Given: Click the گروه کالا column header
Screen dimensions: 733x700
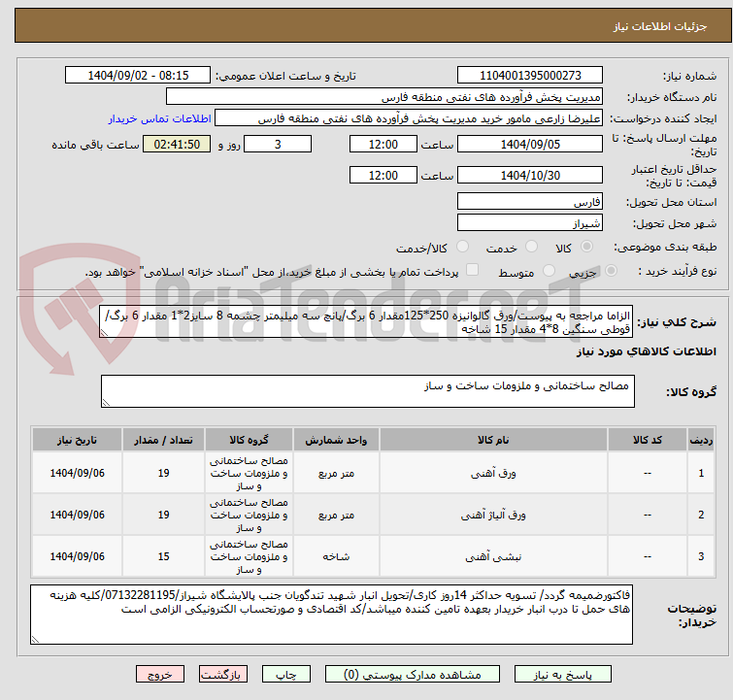Looking at the screenshot, I should pyautogui.click(x=250, y=440).
